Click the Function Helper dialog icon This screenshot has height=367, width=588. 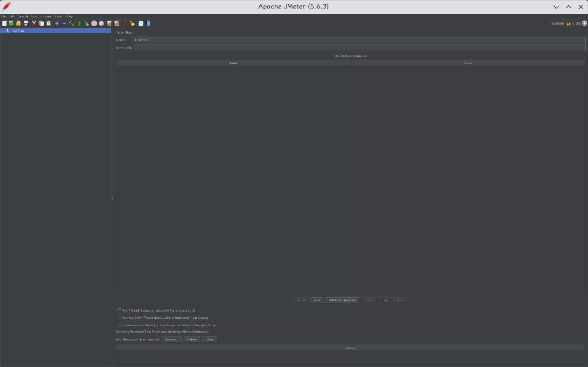click(141, 23)
